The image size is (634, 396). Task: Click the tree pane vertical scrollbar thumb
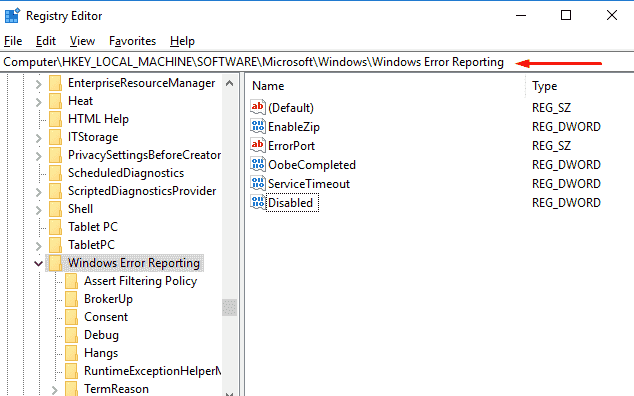[x=229, y=307]
